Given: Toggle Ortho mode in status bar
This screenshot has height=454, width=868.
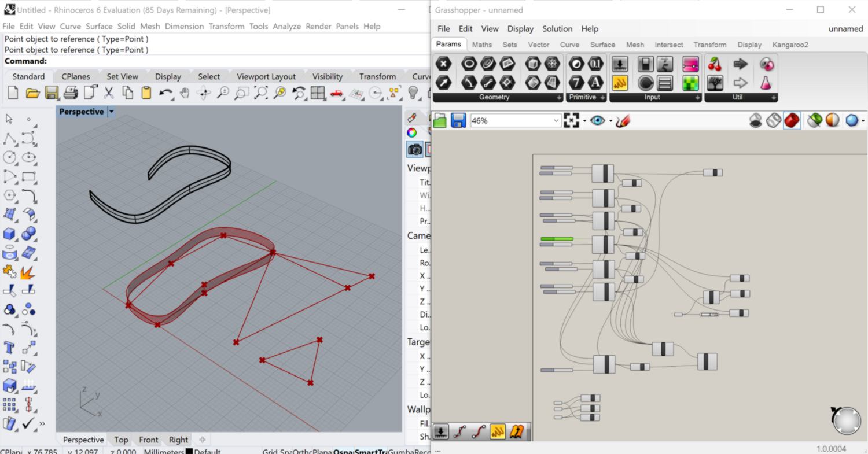Looking at the screenshot, I should pos(303,452).
